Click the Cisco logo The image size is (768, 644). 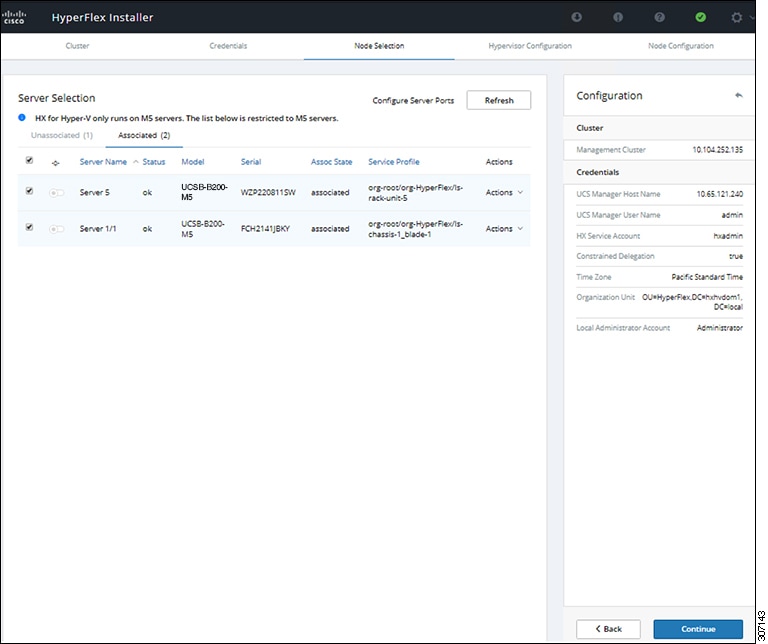click(15, 17)
